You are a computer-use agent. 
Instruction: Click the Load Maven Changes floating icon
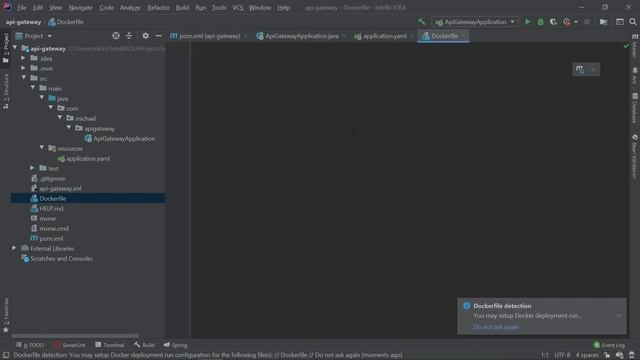point(580,69)
